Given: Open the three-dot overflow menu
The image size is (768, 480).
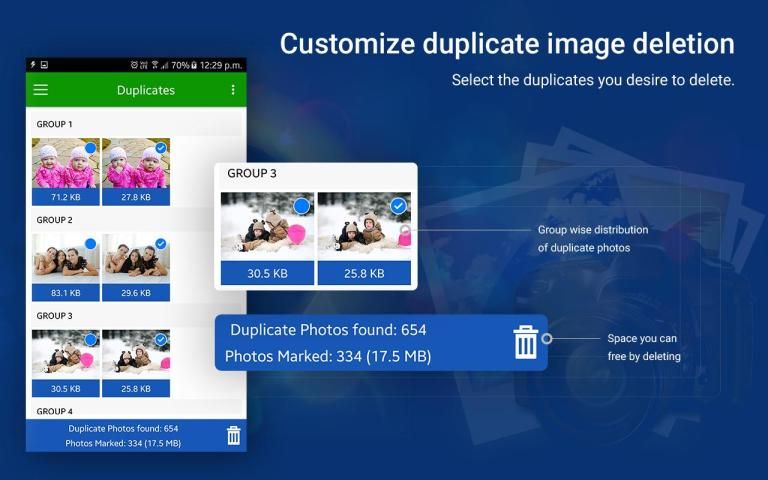Looking at the screenshot, I should pyautogui.click(x=233, y=90).
